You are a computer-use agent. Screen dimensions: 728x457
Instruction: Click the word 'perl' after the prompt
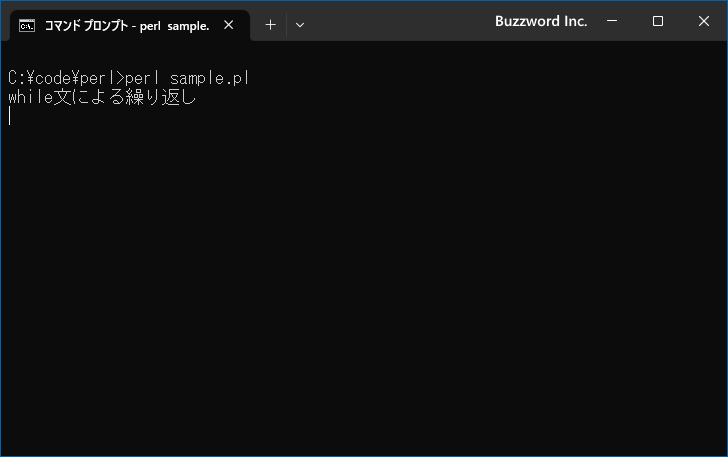[142, 78]
